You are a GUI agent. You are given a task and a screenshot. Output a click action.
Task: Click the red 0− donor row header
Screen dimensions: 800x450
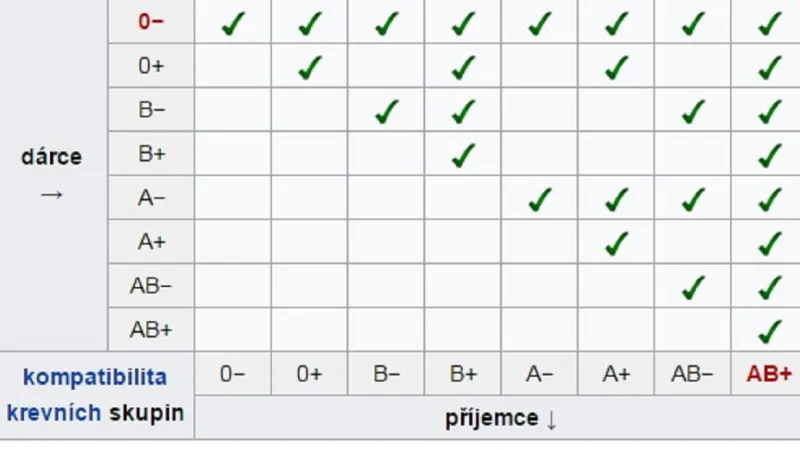151,21
